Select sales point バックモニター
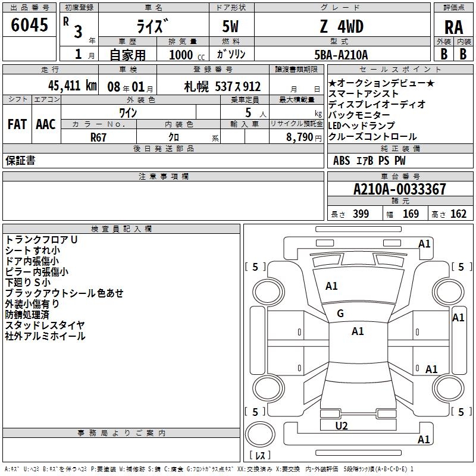The height and width of the screenshot is (476, 476). (359, 115)
